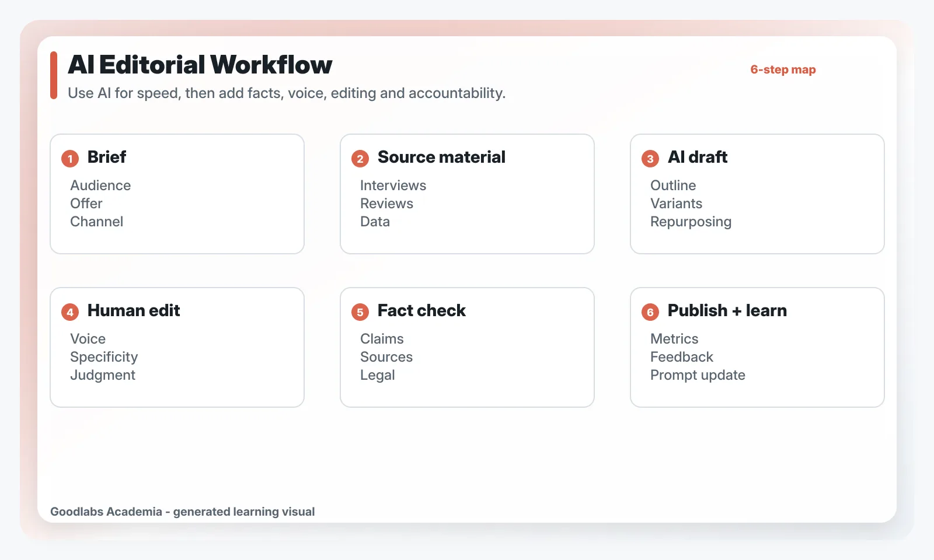The image size is (934, 560).
Task: Click the subtitle beginning "Use AI for speed"
Action: tap(287, 93)
